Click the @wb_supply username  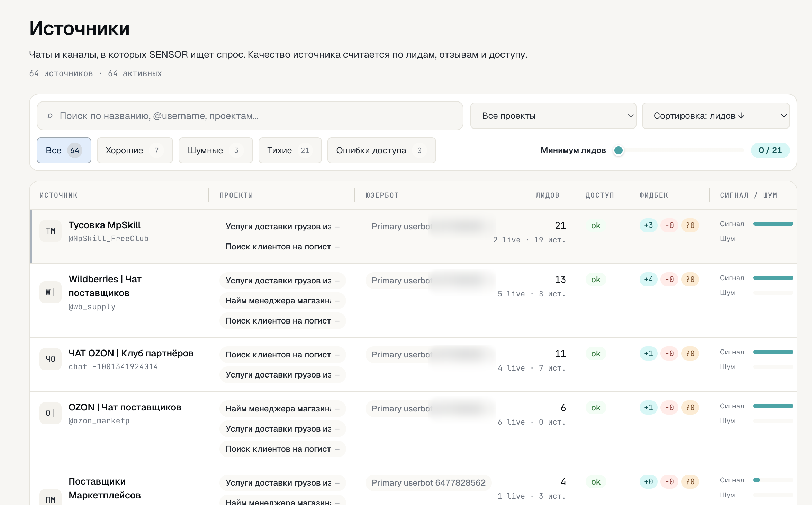click(92, 307)
